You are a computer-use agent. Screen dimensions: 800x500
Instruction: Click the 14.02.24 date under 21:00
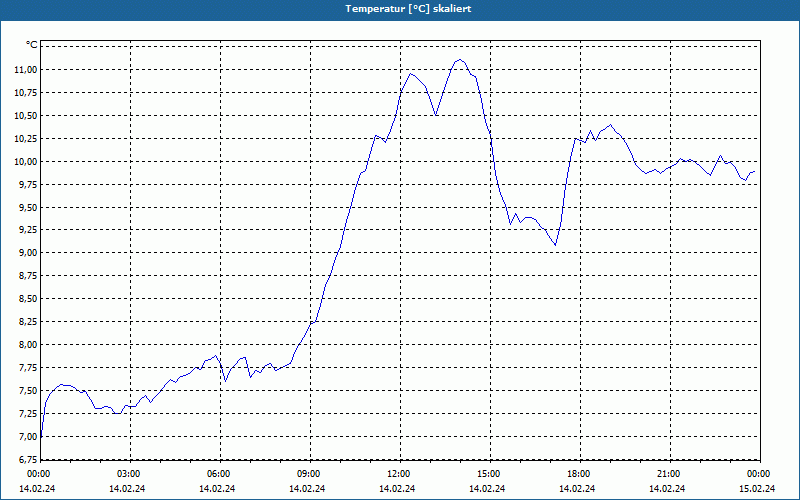(x=667, y=488)
